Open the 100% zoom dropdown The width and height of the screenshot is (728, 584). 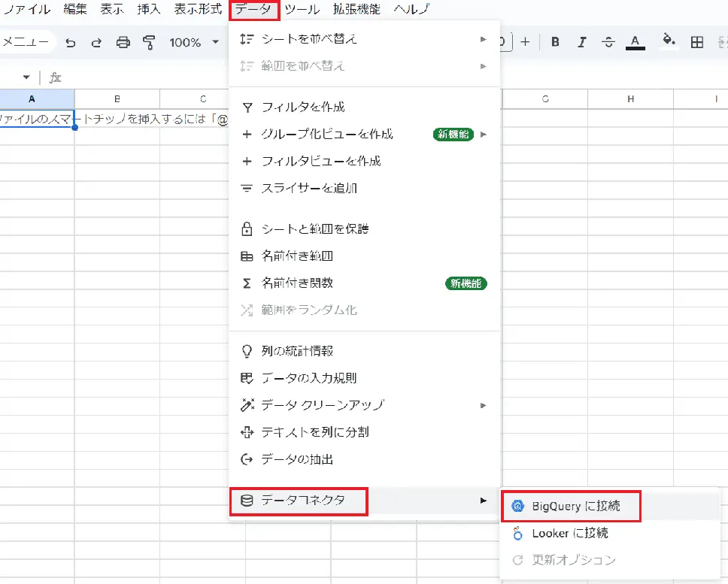point(194,43)
